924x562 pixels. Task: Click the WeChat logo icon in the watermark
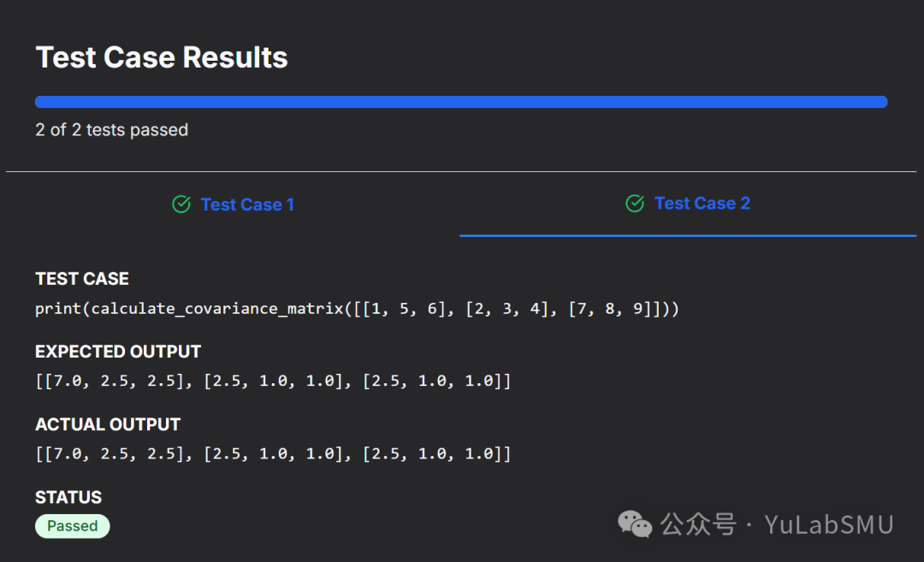coord(636,524)
